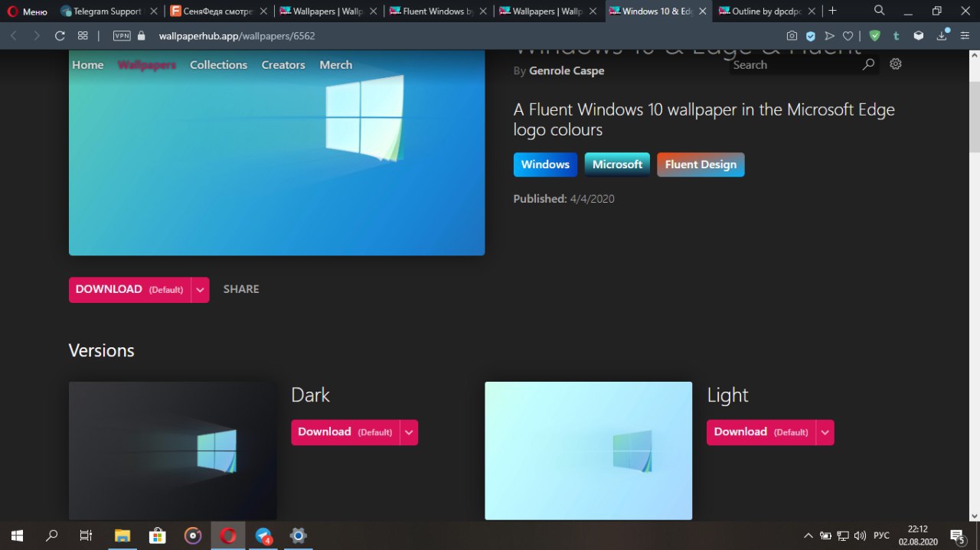This screenshot has height=550, width=980.
Task: Click the My Flow send arrow icon
Action: click(x=829, y=36)
